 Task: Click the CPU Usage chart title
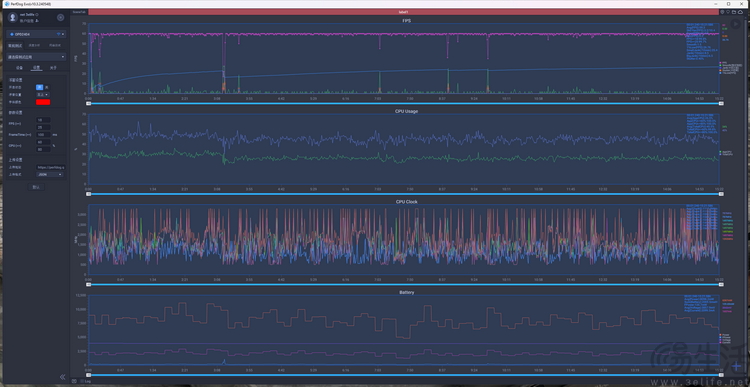(x=407, y=111)
